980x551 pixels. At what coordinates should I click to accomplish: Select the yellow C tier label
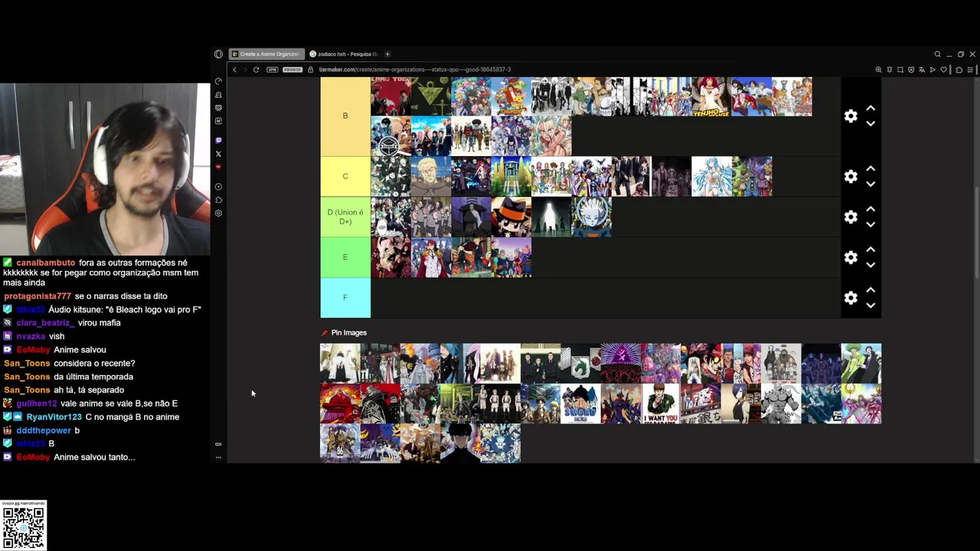[x=345, y=176]
